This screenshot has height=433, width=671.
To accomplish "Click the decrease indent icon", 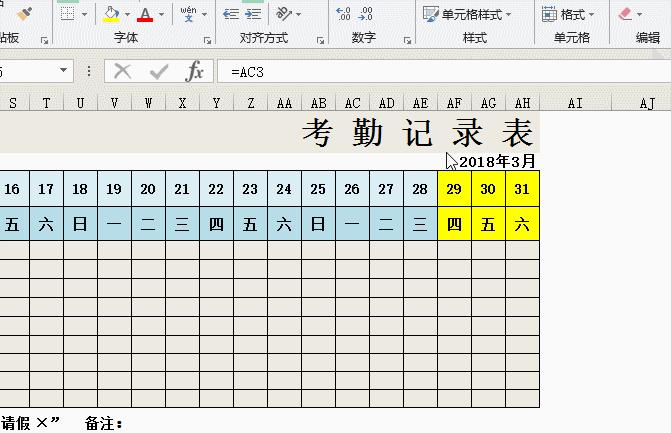I will tap(231, 14).
